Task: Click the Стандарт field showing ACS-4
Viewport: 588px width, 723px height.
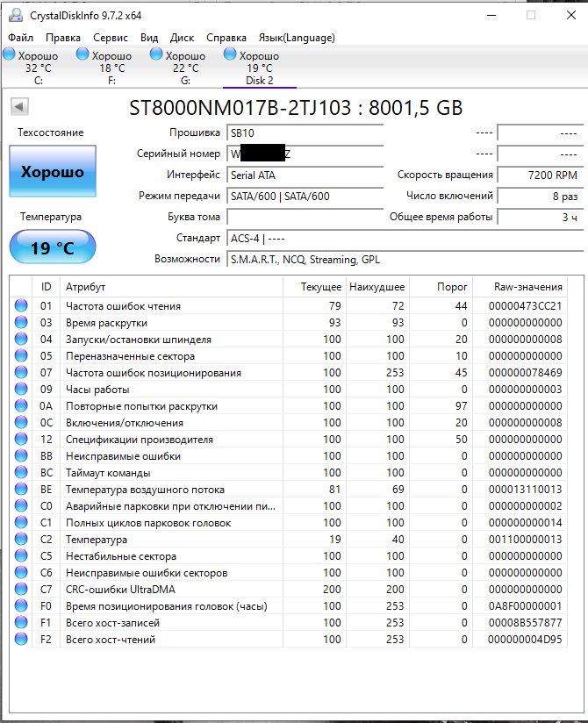Action: [405, 239]
